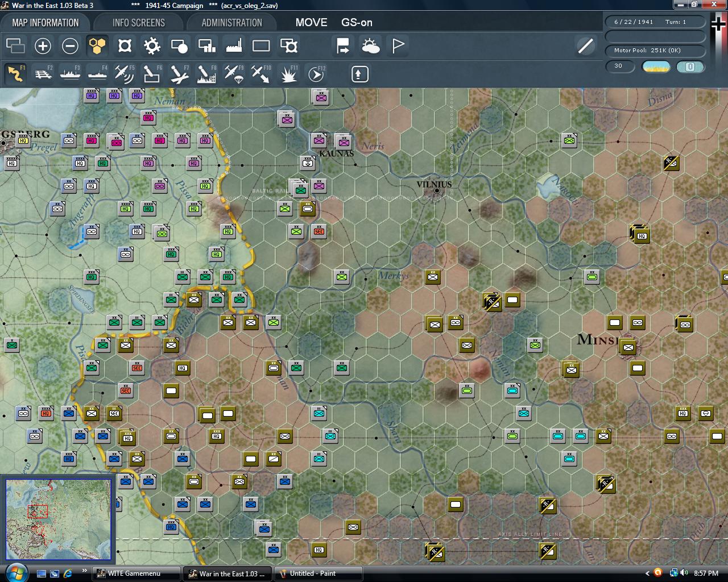Select the F4 amphibious ship mode

click(x=97, y=74)
